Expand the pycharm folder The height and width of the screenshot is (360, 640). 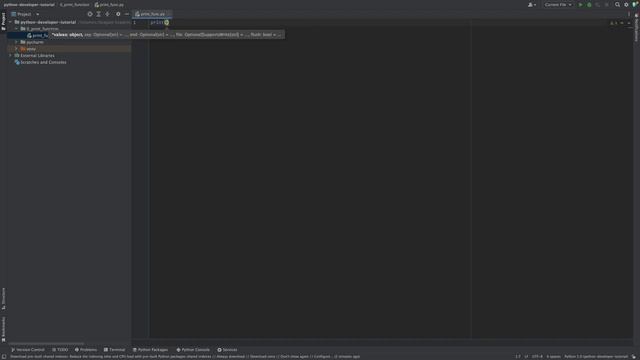click(17, 42)
